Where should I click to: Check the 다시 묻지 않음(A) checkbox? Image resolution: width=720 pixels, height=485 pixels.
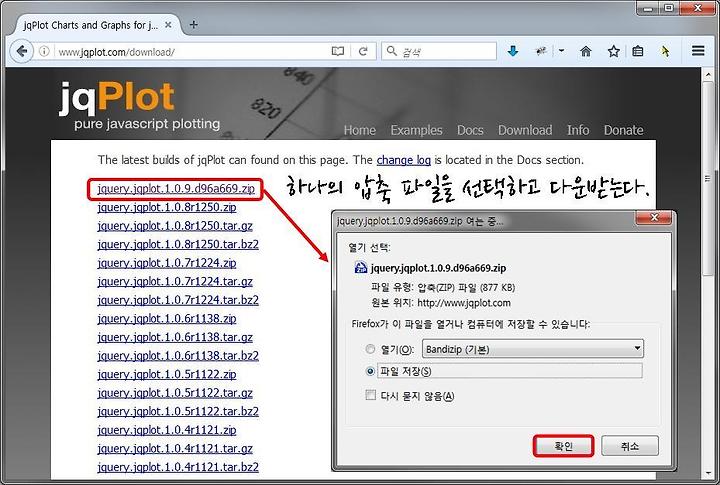(x=370, y=395)
